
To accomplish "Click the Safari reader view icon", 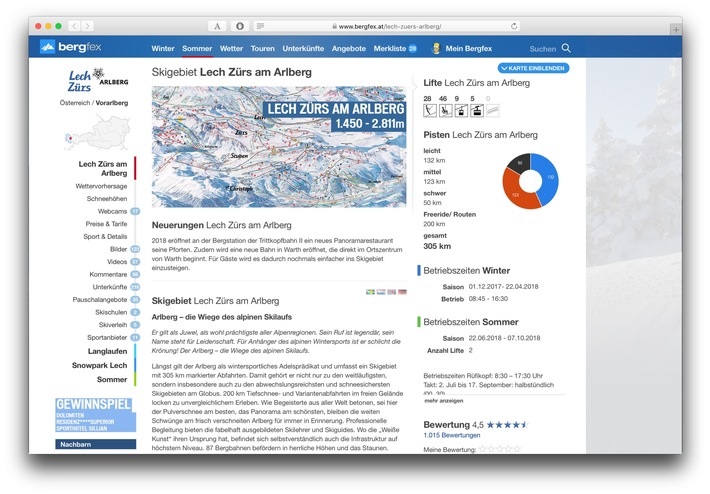I will (x=260, y=25).
